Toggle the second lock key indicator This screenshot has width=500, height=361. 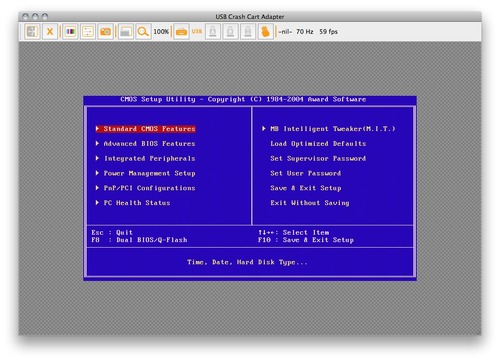coord(230,32)
